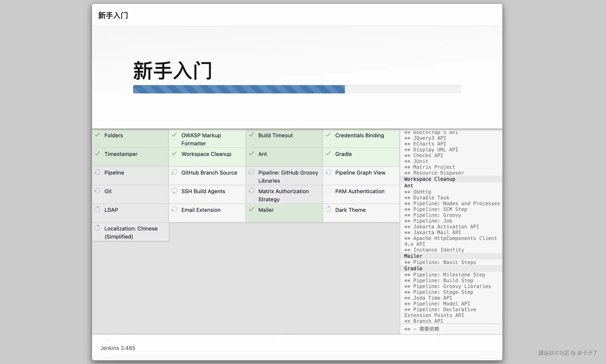The height and width of the screenshot is (364, 606).
Task: Click the Mailer entry in the log panel
Action: pyautogui.click(x=413, y=256)
